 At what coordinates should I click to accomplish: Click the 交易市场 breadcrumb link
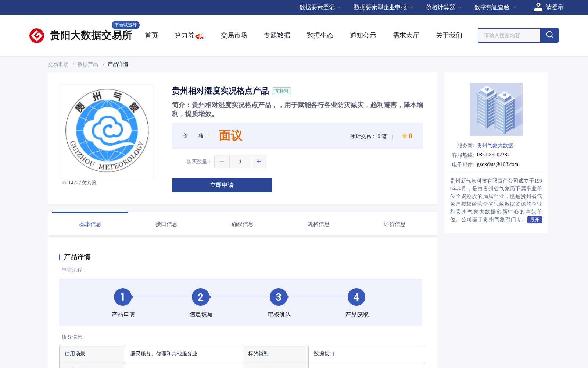click(x=58, y=64)
